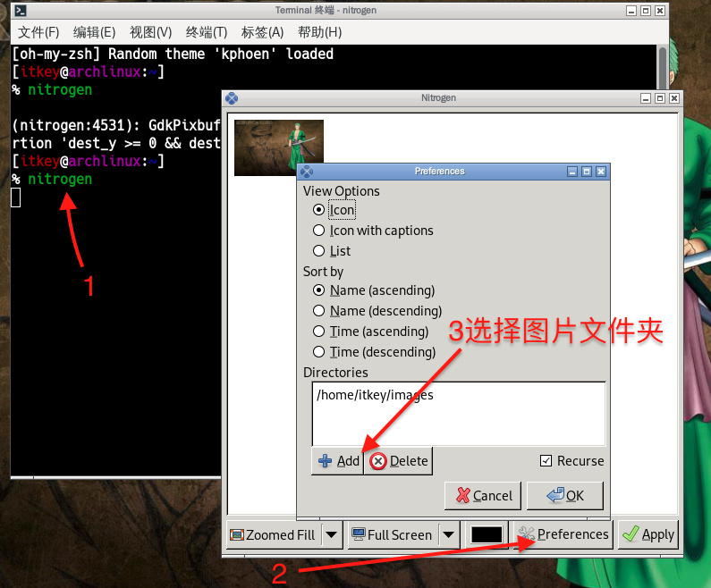Screen dimensions: 711x588
Task: Click the Delete directory button
Action: 399,461
